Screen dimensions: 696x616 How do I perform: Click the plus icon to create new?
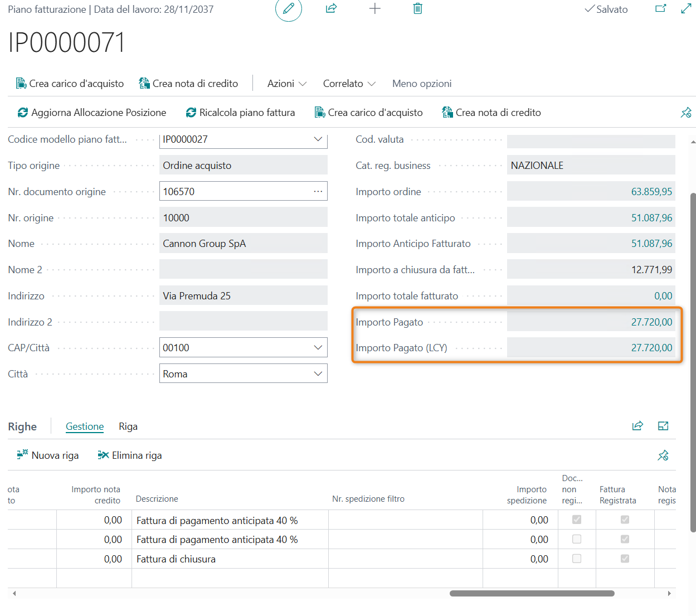(x=375, y=9)
